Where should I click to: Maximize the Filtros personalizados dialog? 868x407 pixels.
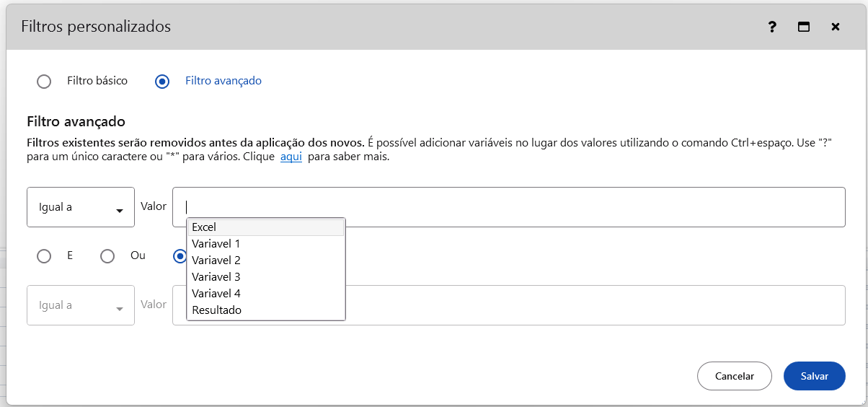[803, 27]
